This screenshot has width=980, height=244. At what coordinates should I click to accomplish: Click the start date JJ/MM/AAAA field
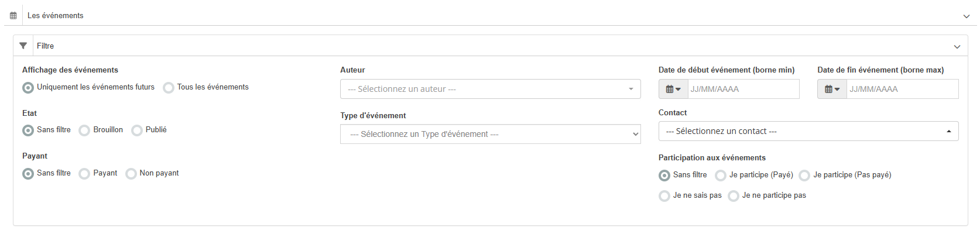click(x=743, y=90)
